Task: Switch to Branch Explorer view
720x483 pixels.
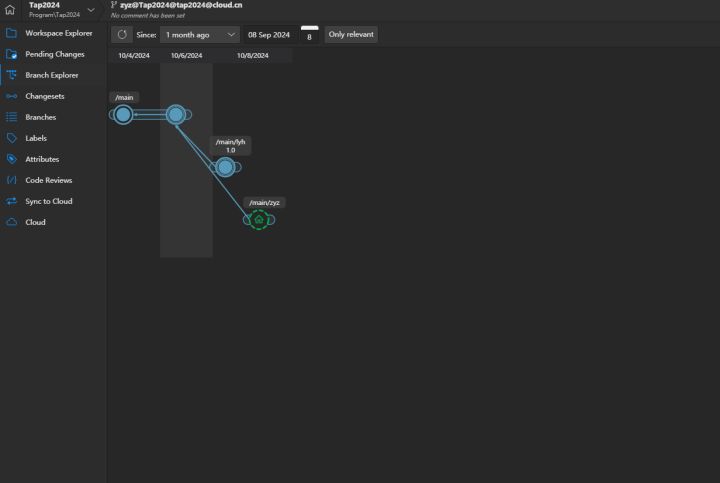Action: [53, 75]
